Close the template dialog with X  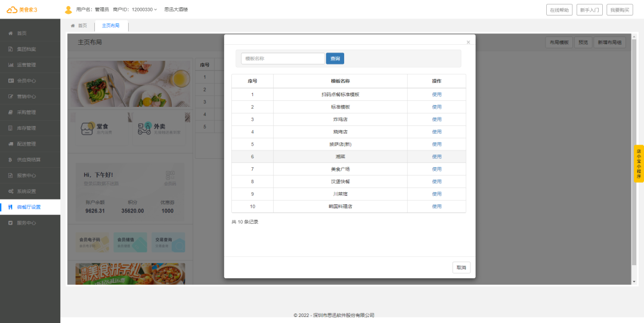(x=468, y=42)
